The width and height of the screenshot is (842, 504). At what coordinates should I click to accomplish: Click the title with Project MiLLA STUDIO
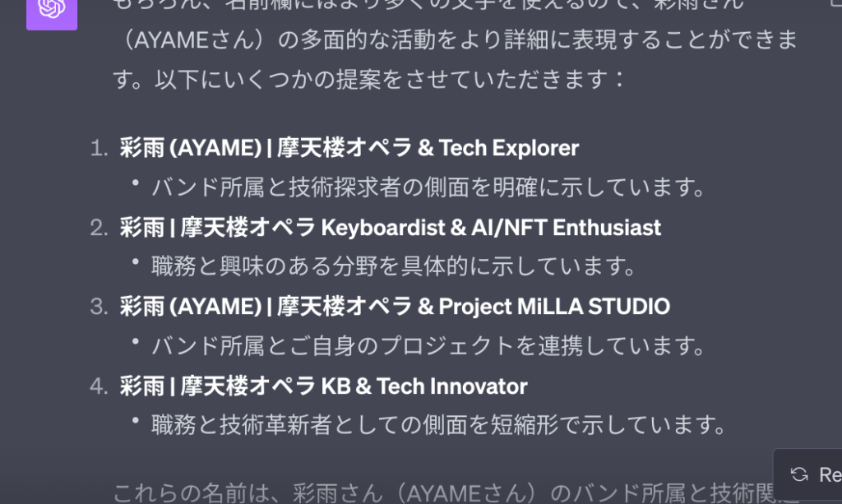pos(395,307)
